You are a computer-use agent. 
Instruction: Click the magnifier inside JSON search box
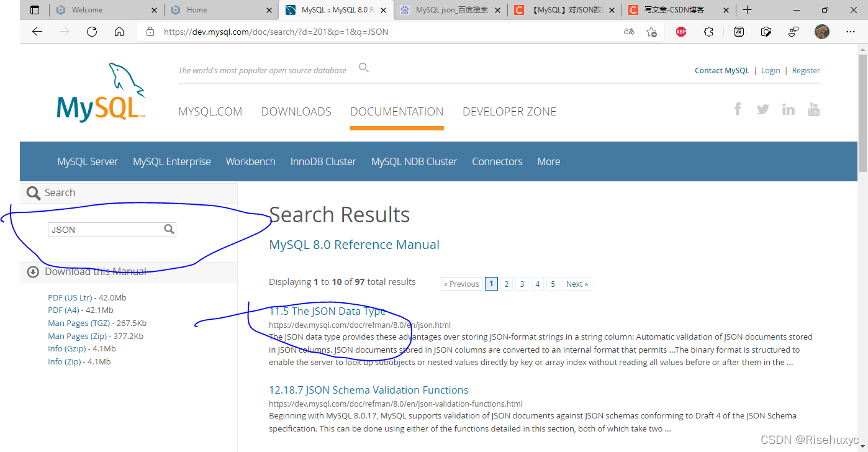coord(169,229)
